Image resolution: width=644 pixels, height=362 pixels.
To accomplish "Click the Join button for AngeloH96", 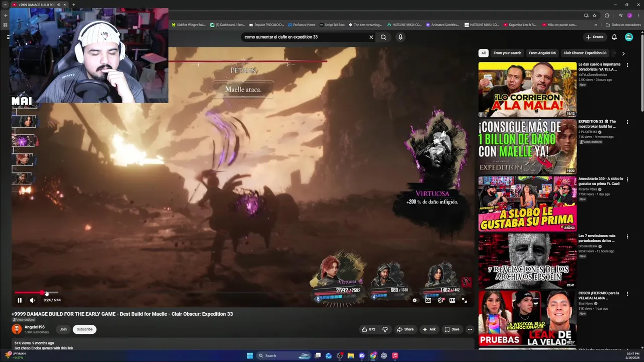I will pyautogui.click(x=63, y=329).
